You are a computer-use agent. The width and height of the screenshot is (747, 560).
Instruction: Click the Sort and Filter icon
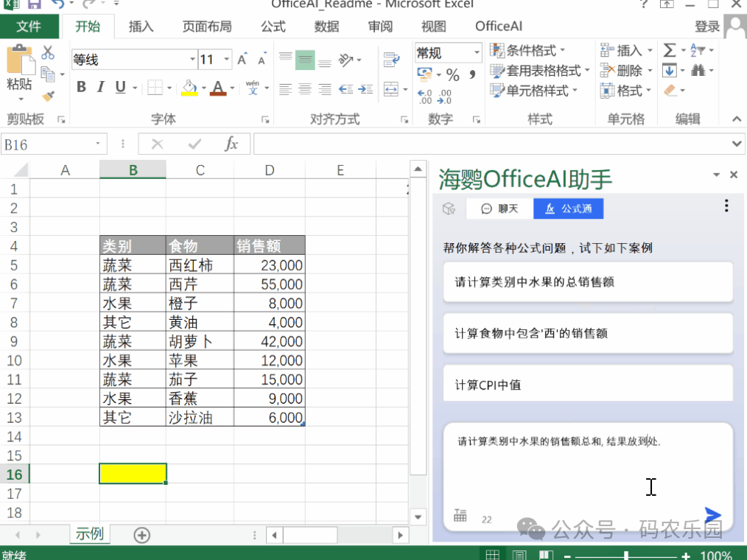pos(698,50)
